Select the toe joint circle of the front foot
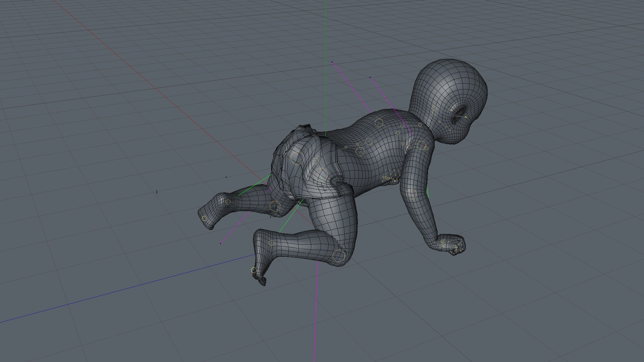Screen dimensions: 644x362 pyautogui.click(x=254, y=270)
